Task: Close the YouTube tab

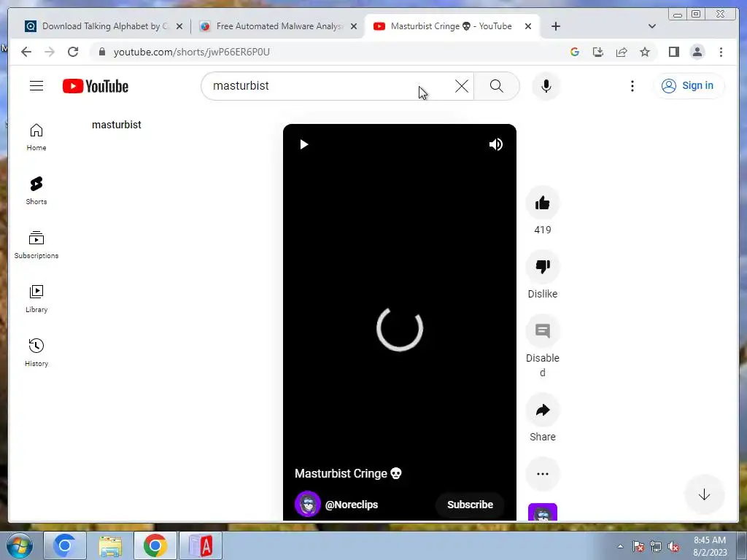Action: click(528, 27)
